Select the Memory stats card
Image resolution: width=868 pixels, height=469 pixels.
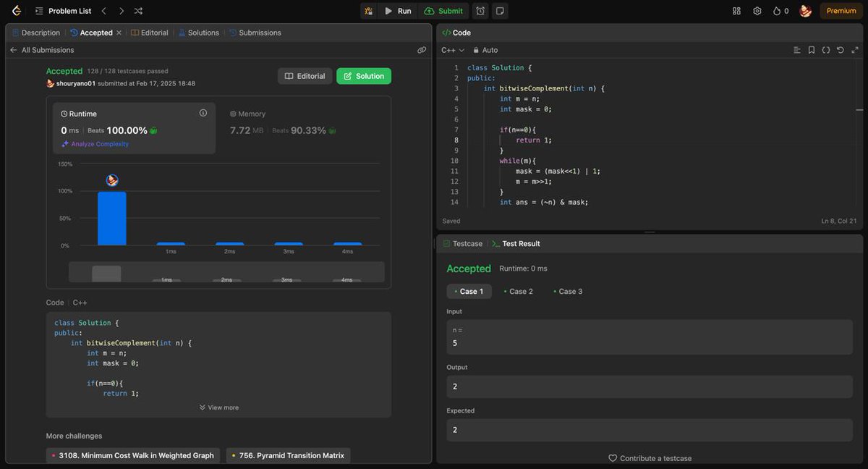click(303, 127)
